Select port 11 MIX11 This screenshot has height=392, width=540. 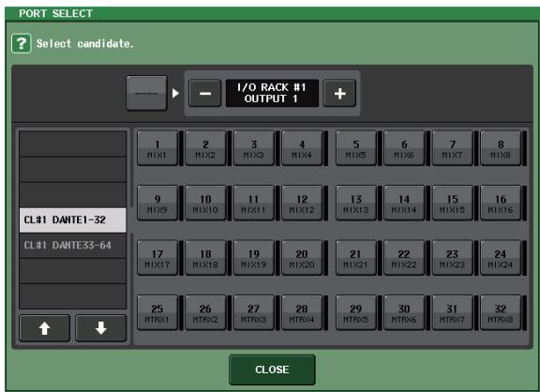254,204
